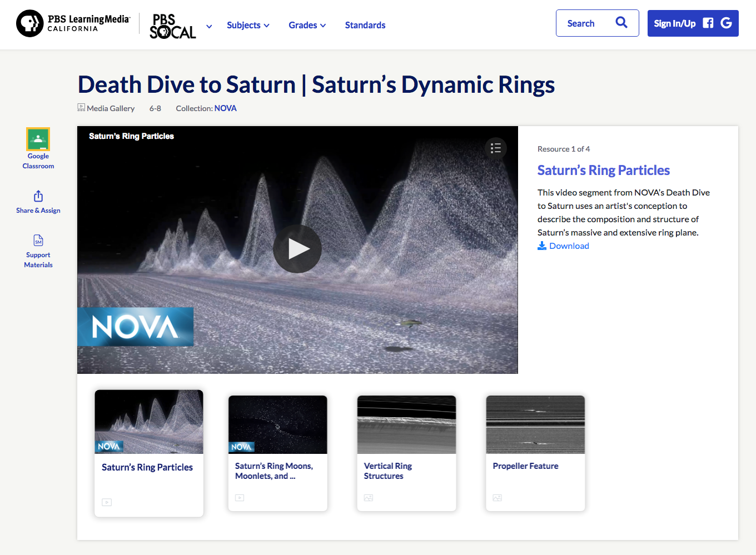Sign in with the Facebook icon

pos(708,23)
